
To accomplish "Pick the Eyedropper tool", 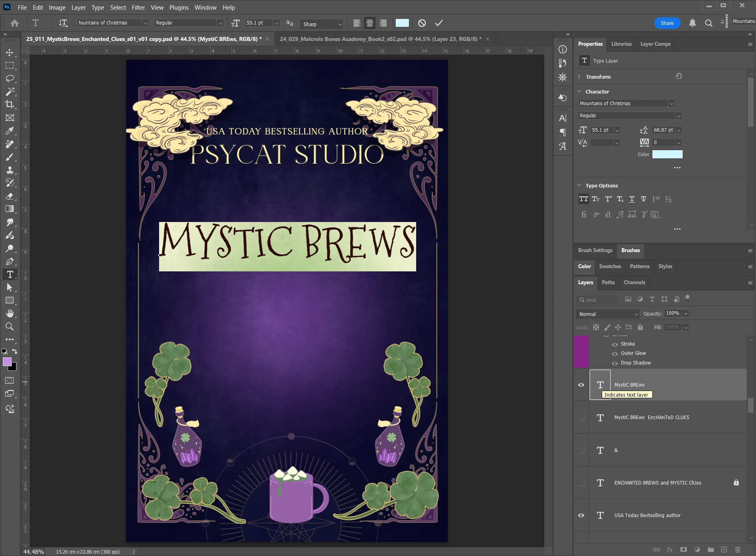I will (x=10, y=131).
